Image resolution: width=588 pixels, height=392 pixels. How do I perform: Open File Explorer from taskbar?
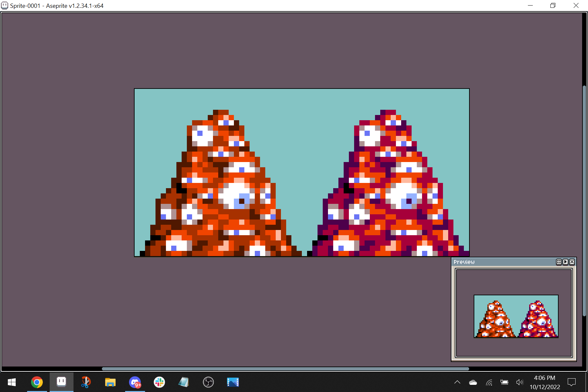pyautogui.click(x=110, y=382)
